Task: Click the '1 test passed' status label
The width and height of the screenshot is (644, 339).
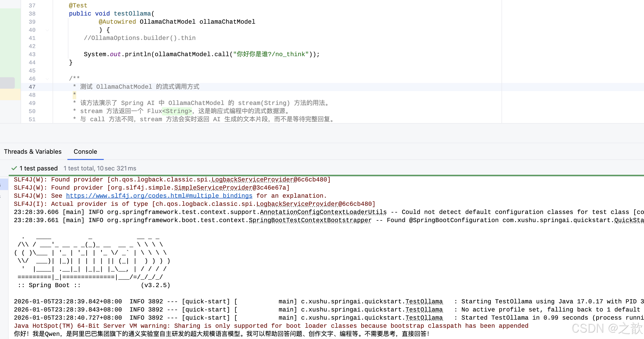Action: pyautogui.click(x=38, y=168)
